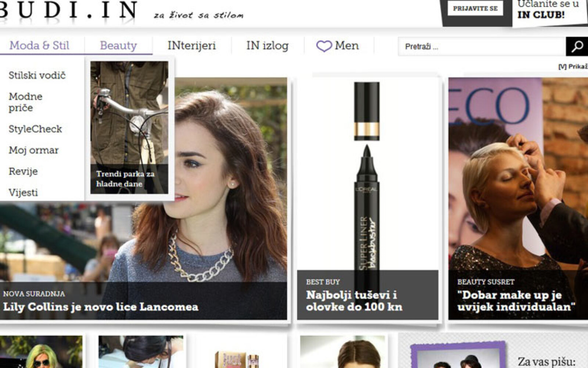This screenshot has width=588, height=368.
Task: Select Moj ormar menu entry
Action: point(34,150)
